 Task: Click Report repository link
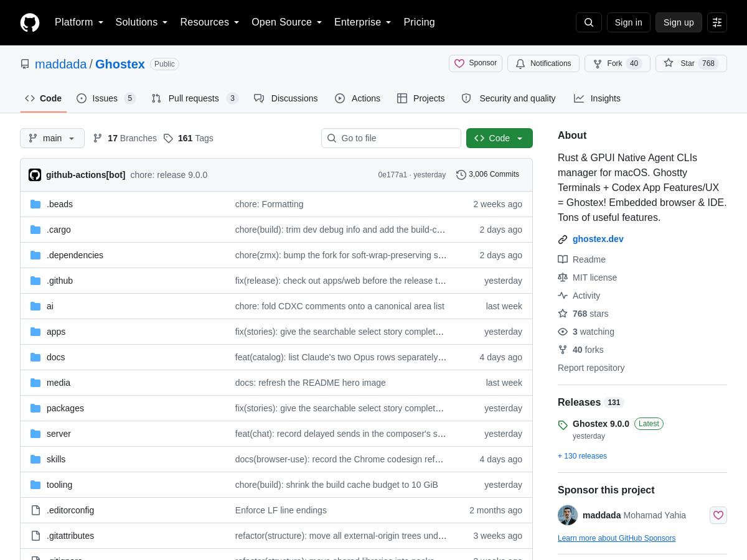click(x=591, y=368)
